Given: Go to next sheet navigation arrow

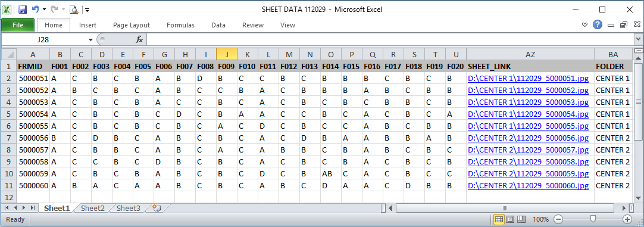Looking at the screenshot, I should 23,208.
